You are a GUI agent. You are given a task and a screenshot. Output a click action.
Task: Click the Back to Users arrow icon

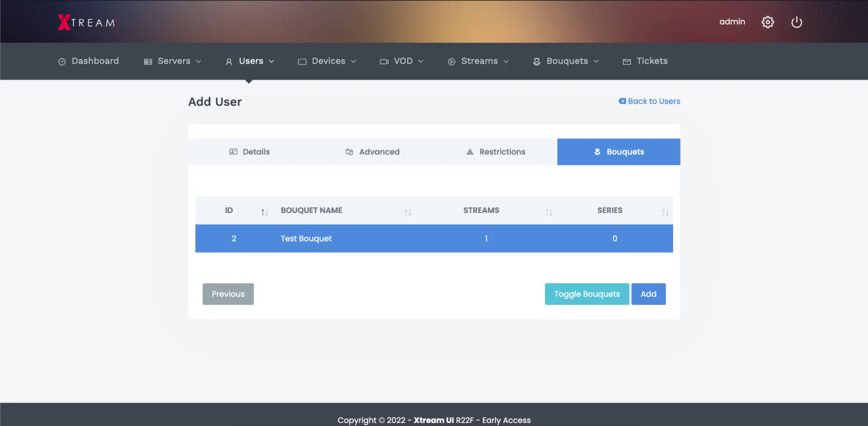(622, 101)
